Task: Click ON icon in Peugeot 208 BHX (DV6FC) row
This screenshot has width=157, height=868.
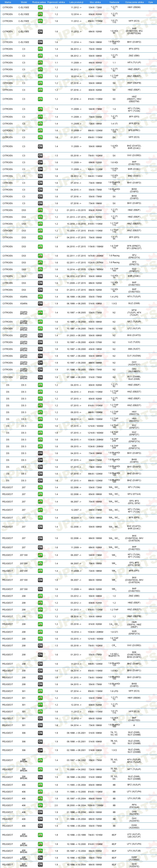Action: [x=40, y=670]
